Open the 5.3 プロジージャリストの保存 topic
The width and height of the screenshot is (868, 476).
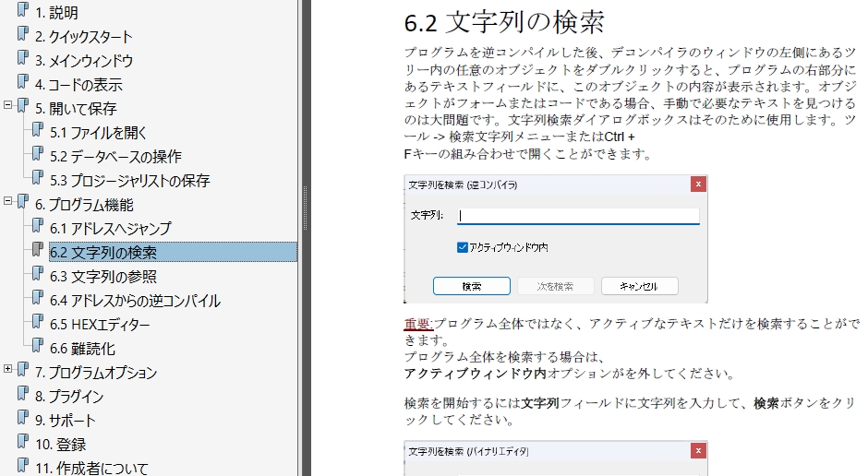[130, 181]
